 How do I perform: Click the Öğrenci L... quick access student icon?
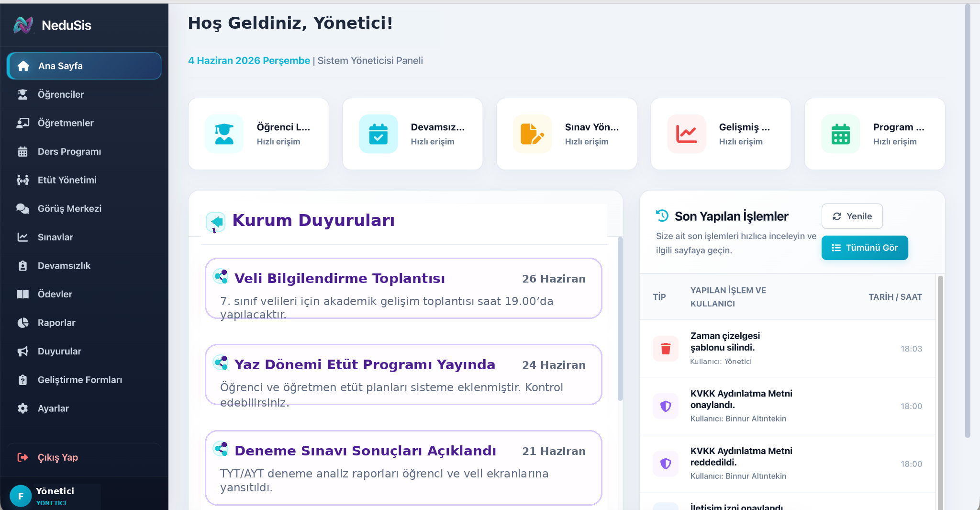pyautogui.click(x=224, y=134)
